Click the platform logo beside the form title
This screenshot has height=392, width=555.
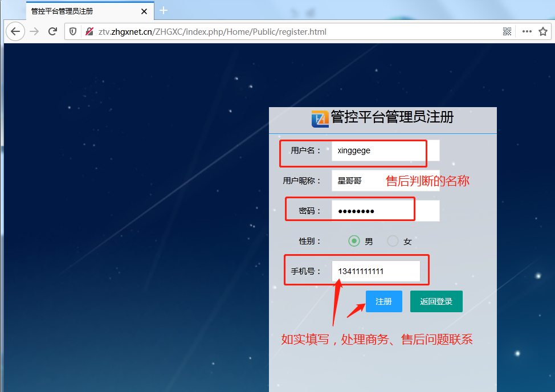(x=320, y=118)
